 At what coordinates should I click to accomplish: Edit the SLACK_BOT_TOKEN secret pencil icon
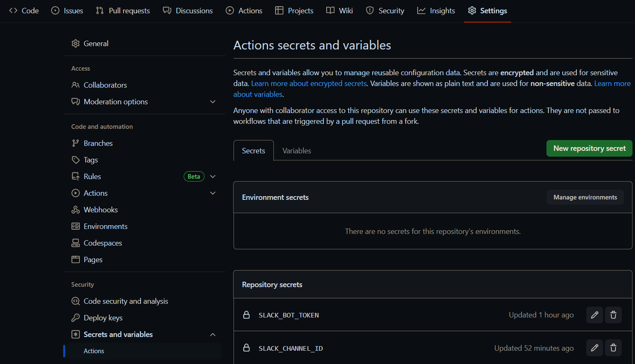[x=595, y=315]
